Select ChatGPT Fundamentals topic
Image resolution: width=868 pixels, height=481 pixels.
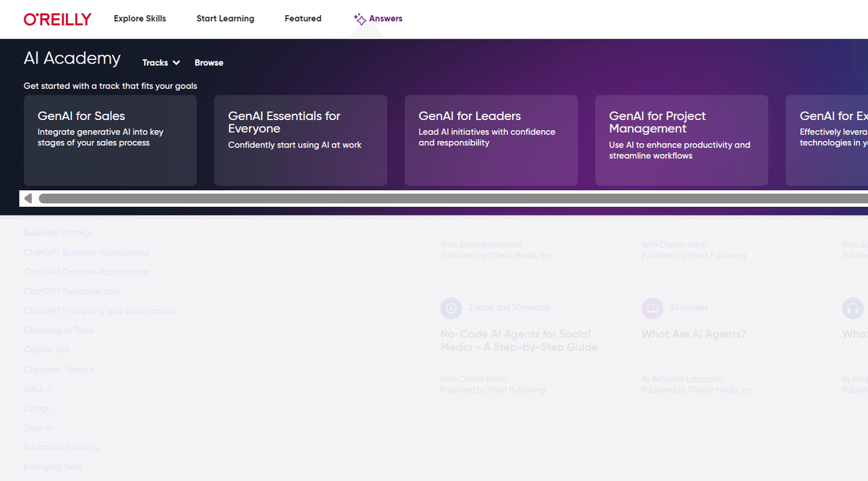pos(72,291)
